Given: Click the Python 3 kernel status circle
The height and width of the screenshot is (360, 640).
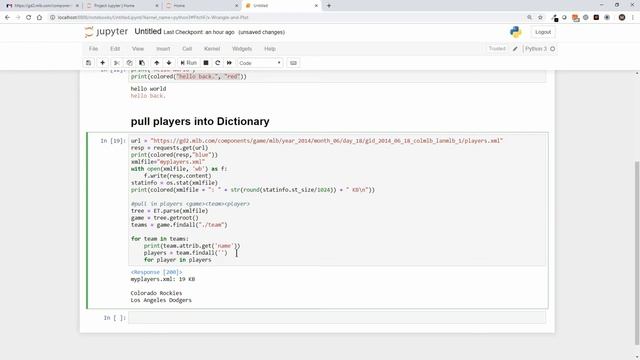Looking at the screenshot, I should point(553,49).
